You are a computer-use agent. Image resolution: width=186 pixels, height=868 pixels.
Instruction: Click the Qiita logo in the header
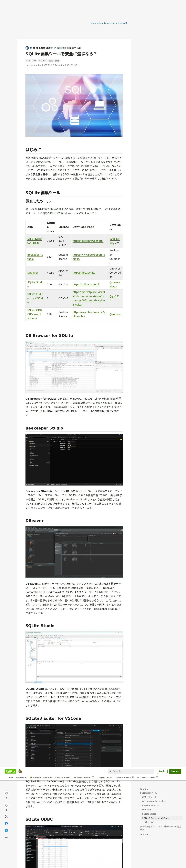click(10, 771)
